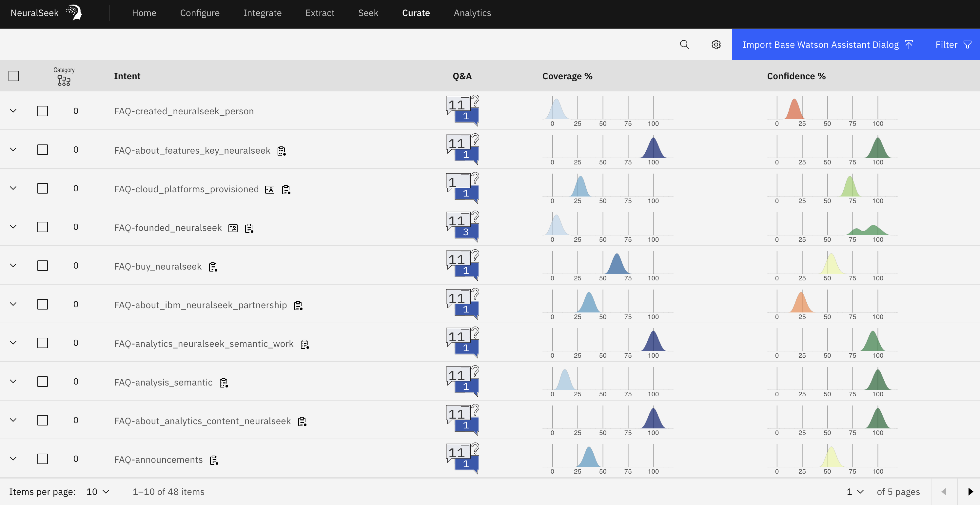Viewport: 980px width, 509px height.
Task: Open the Filter button
Action: tap(953, 45)
